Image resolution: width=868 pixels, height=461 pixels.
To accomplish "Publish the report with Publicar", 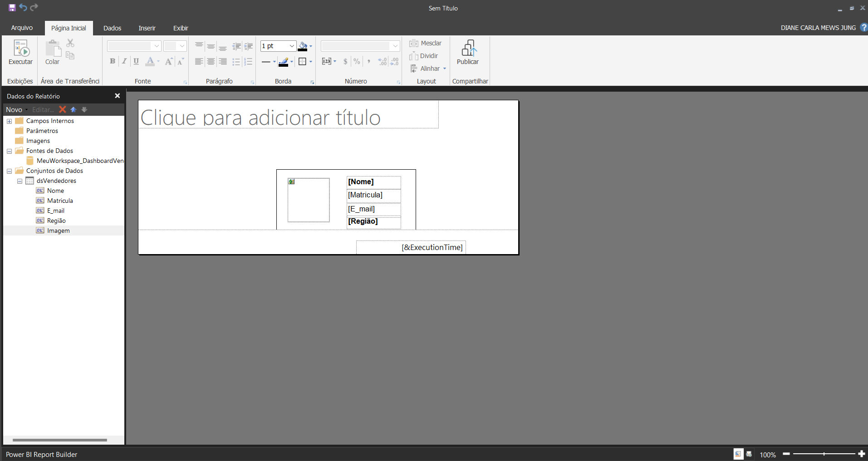I will [x=468, y=53].
